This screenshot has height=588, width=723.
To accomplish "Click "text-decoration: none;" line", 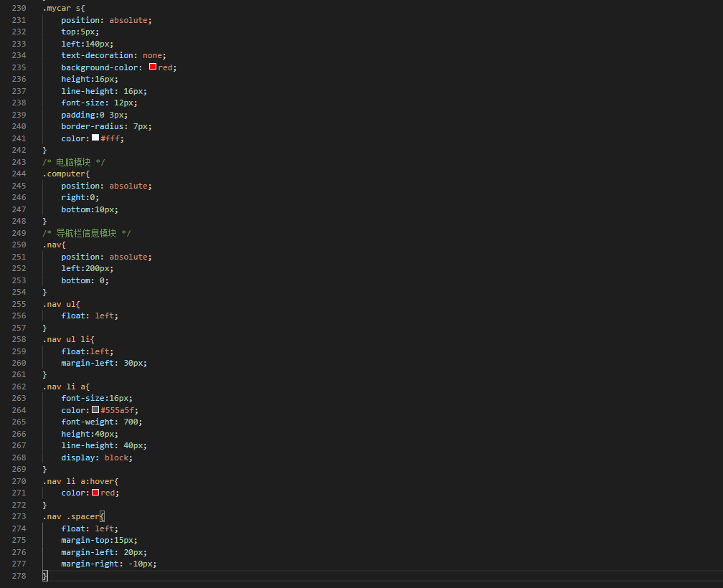I will (113, 55).
